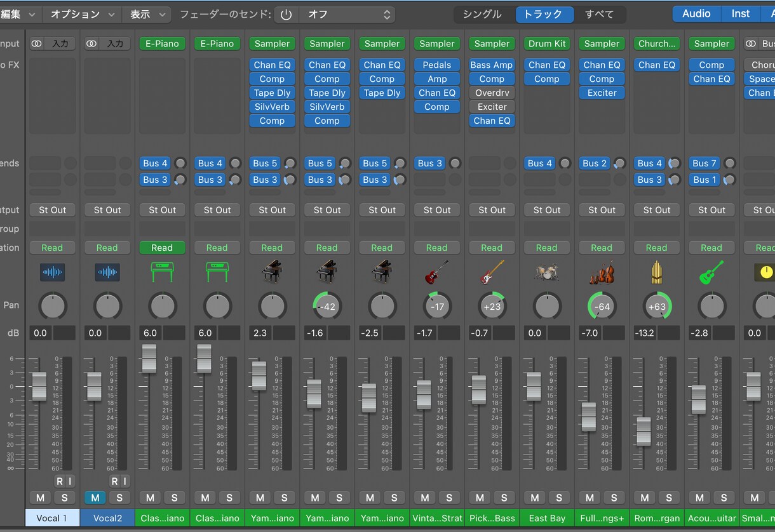
Task: Switch to トラック mixer view
Action: (x=544, y=14)
